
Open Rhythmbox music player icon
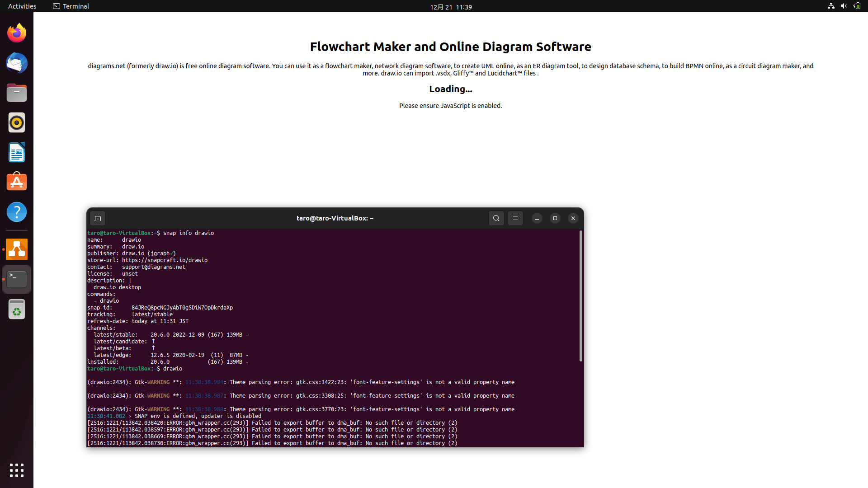(x=17, y=122)
